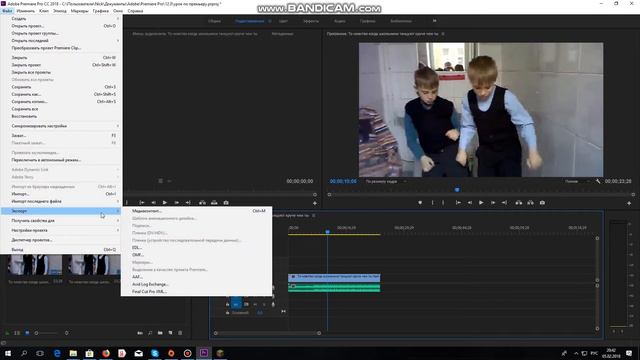Open the Клип menu
The image size is (640, 360).
click(44, 11)
